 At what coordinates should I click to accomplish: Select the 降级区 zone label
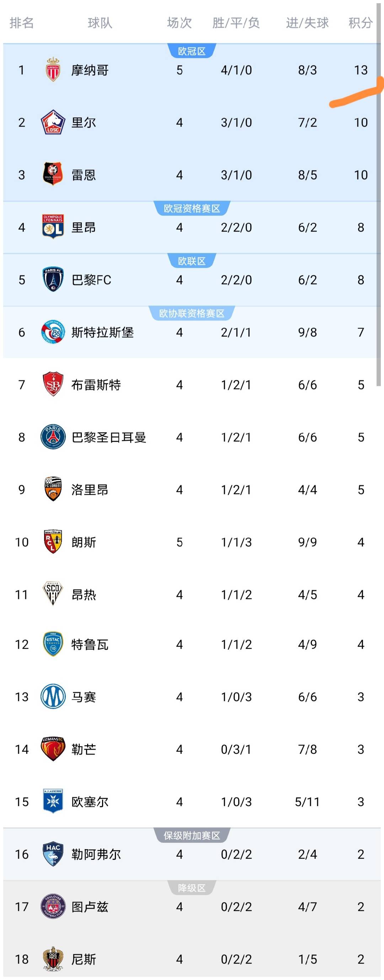coord(192,888)
